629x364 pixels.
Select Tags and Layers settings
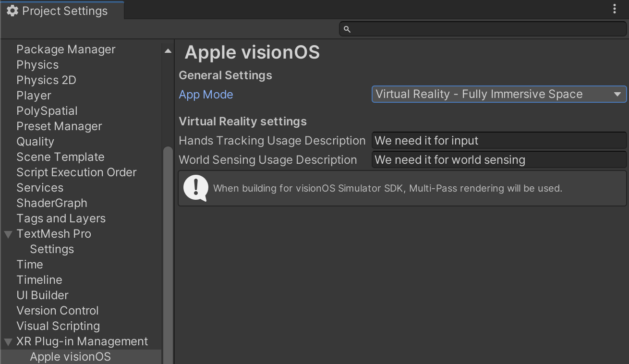pyautogui.click(x=61, y=218)
